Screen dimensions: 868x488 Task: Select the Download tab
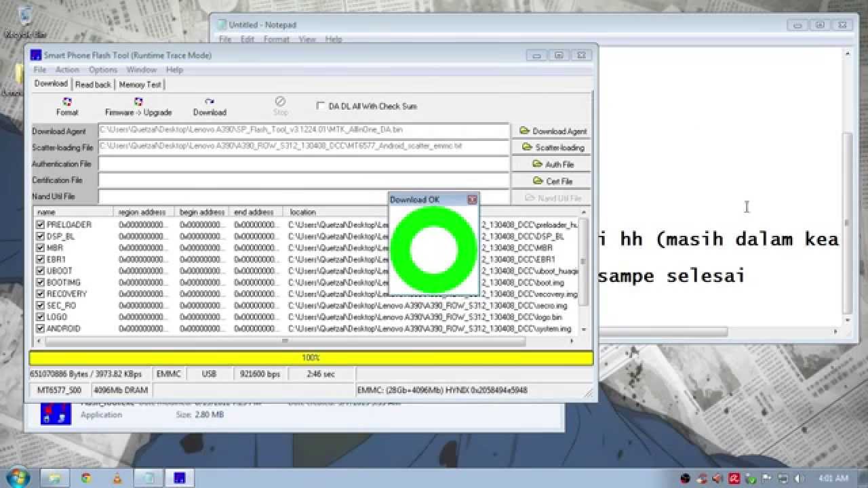[x=51, y=83]
